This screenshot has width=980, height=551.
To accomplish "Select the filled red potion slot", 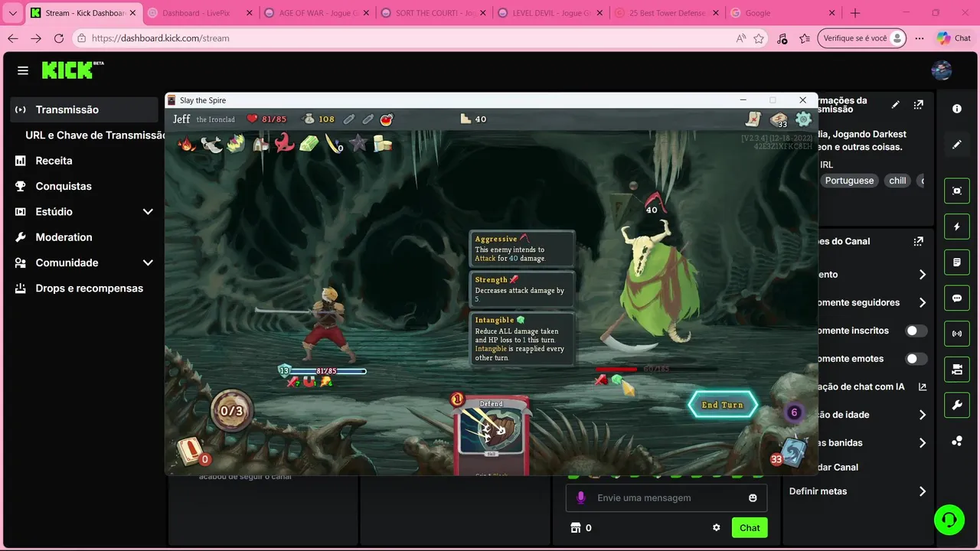I will coord(387,119).
